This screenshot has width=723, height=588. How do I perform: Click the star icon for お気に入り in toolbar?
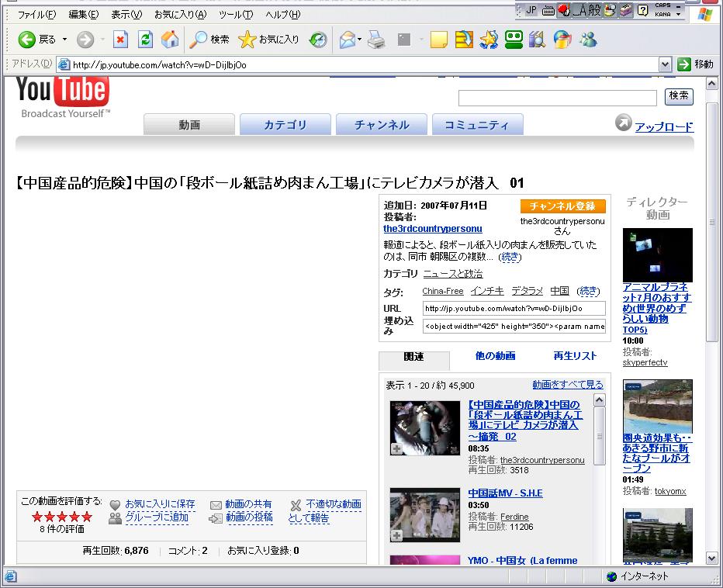(x=247, y=40)
